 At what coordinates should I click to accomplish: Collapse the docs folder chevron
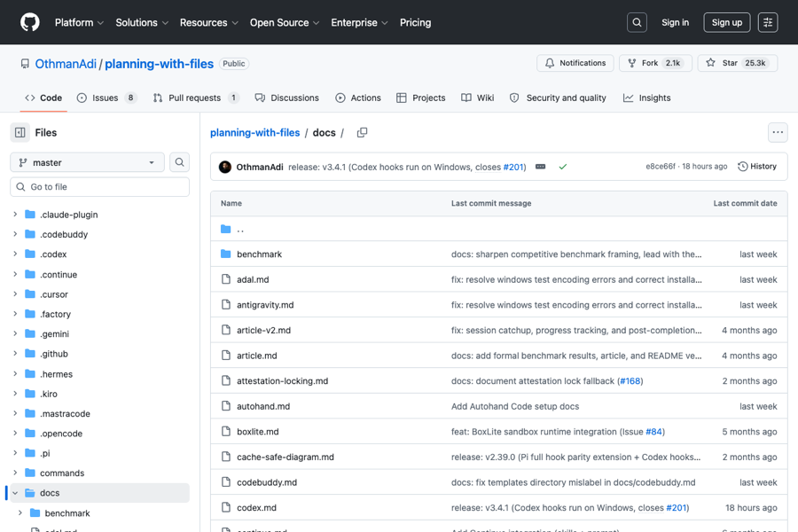pos(15,493)
